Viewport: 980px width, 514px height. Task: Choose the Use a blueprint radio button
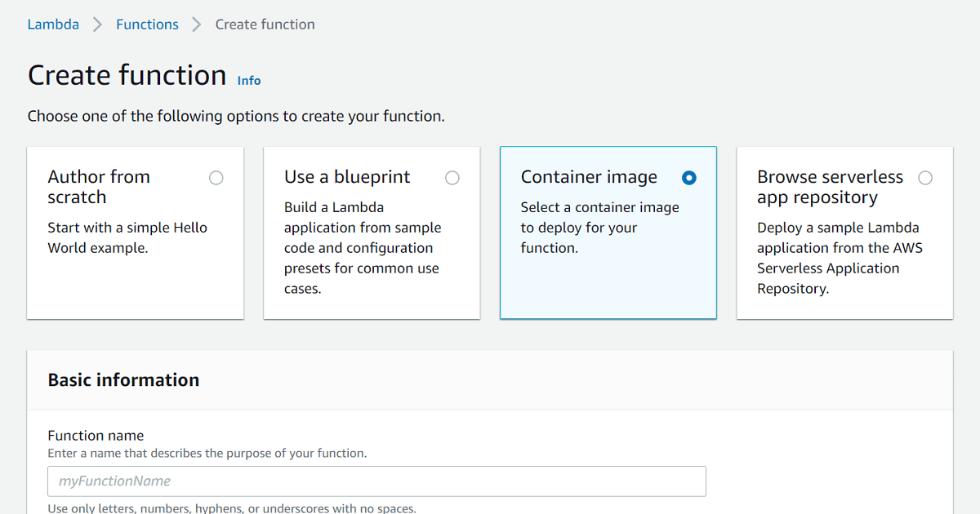click(452, 178)
